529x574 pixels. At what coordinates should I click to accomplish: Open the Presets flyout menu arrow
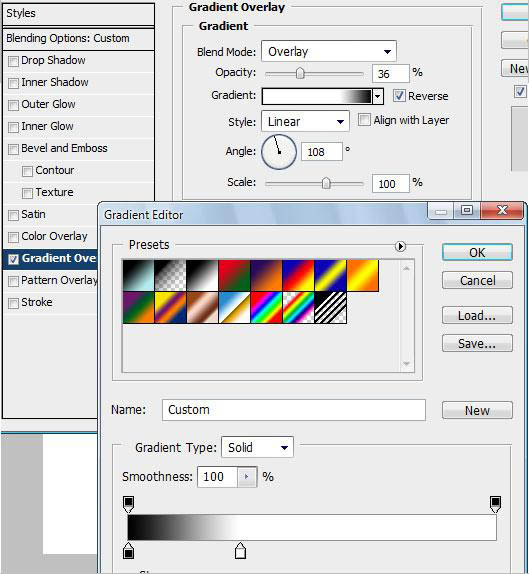pyautogui.click(x=400, y=246)
